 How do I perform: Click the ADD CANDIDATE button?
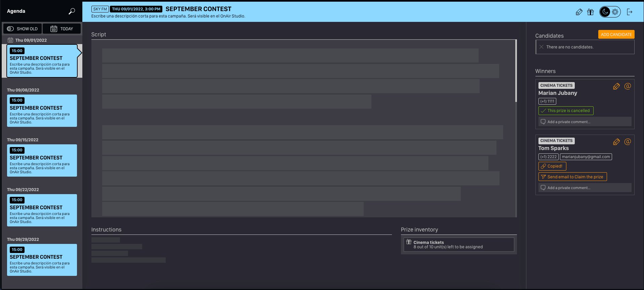point(616,34)
